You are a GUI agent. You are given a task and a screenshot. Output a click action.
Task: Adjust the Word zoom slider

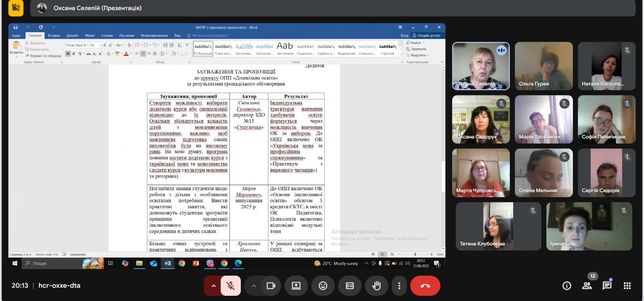(415, 254)
